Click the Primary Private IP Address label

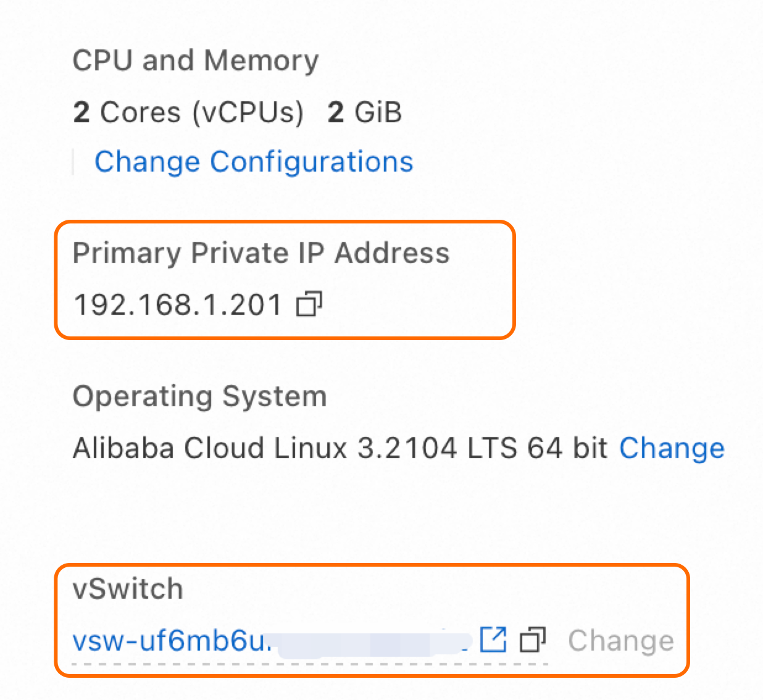pos(261,253)
